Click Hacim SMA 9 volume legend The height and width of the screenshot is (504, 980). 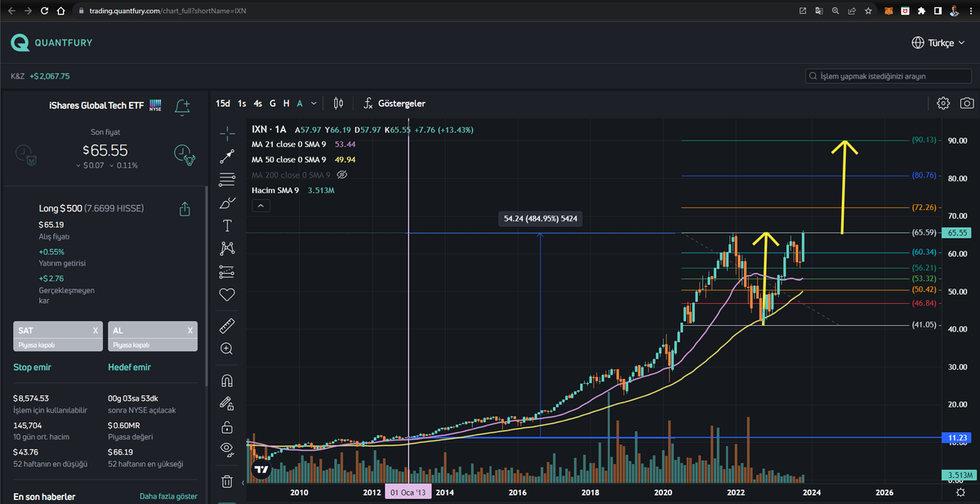click(275, 190)
